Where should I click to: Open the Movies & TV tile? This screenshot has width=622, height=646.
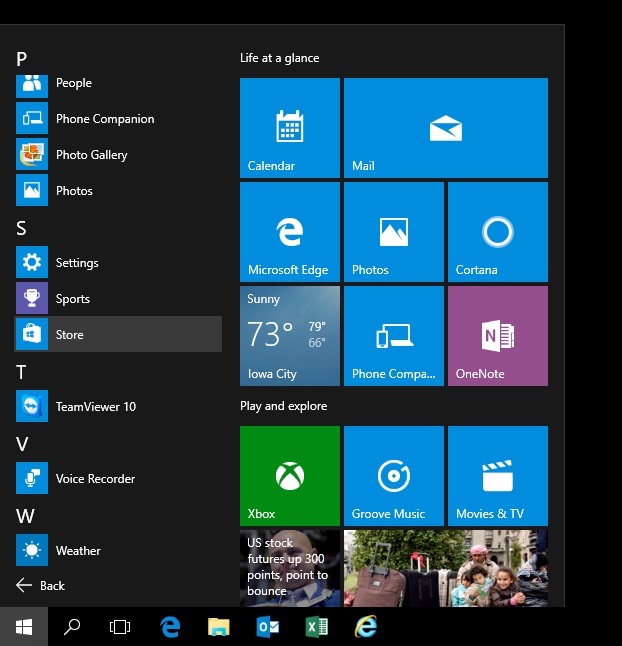pos(498,476)
